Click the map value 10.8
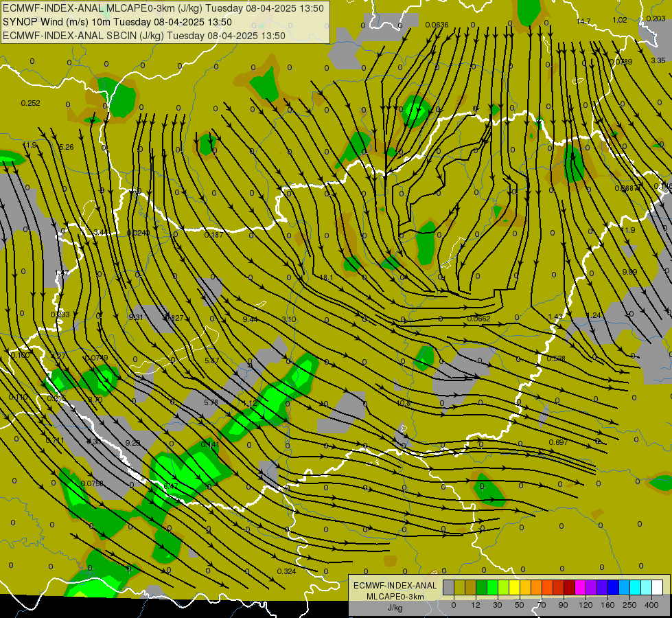This screenshot has height=618, width=672. click(x=404, y=404)
